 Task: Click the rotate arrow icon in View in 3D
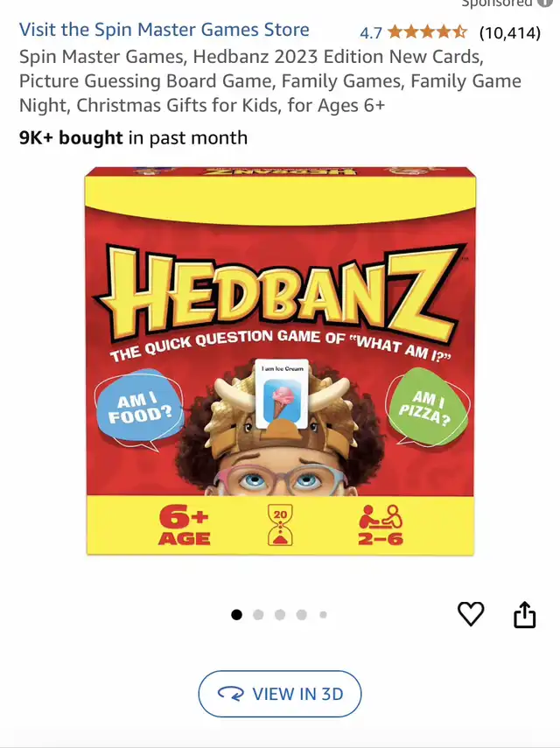tap(231, 694)
